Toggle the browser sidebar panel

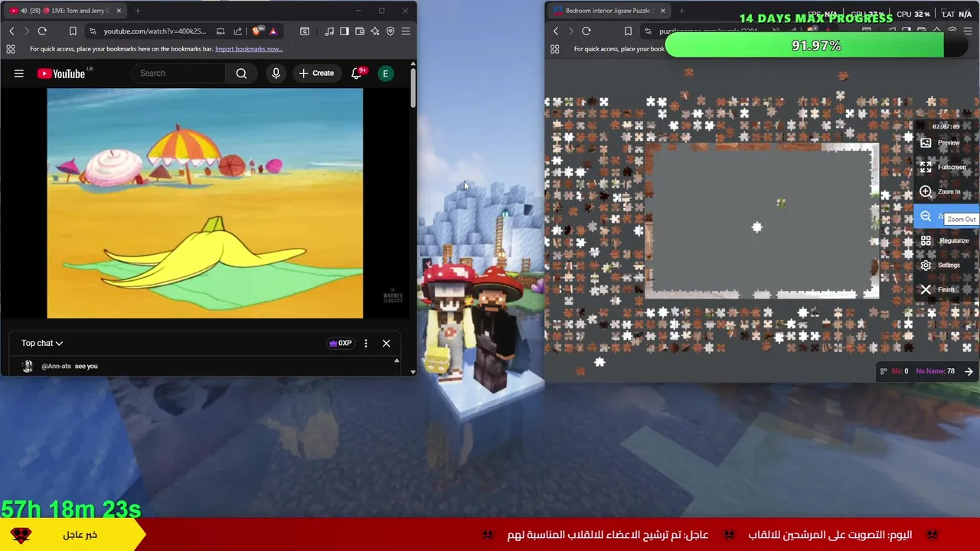point(345,31)
